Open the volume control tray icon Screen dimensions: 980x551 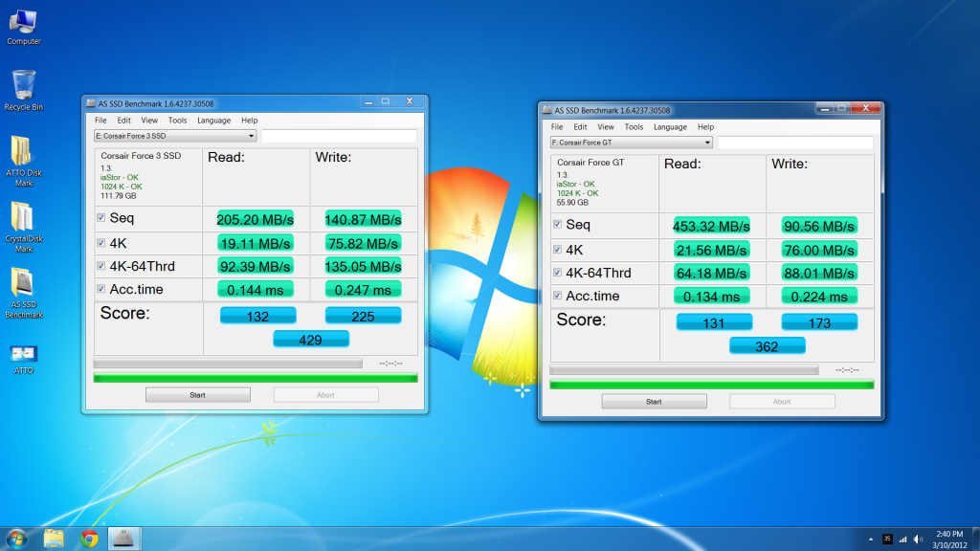(918, 540)
